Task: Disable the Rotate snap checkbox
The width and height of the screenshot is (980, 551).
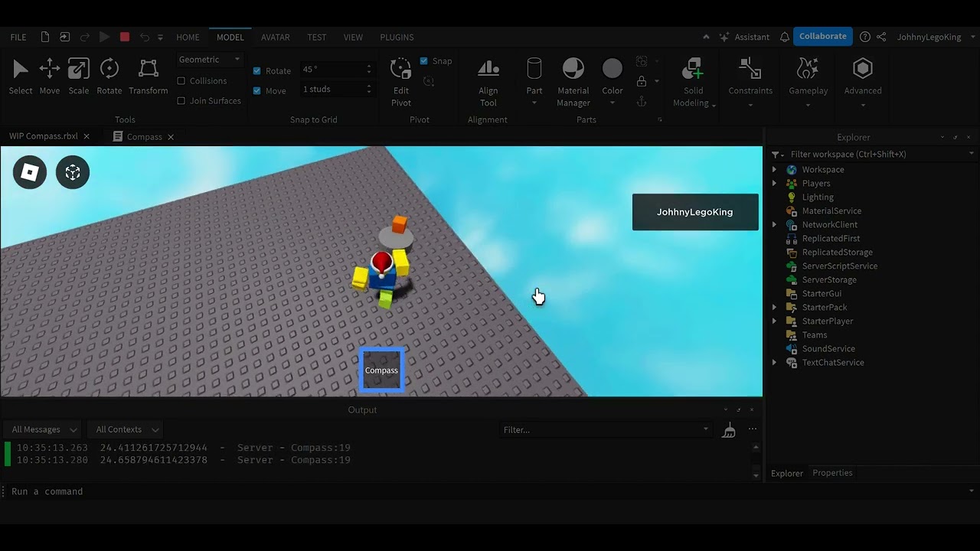Action: (x=257, y=70)
